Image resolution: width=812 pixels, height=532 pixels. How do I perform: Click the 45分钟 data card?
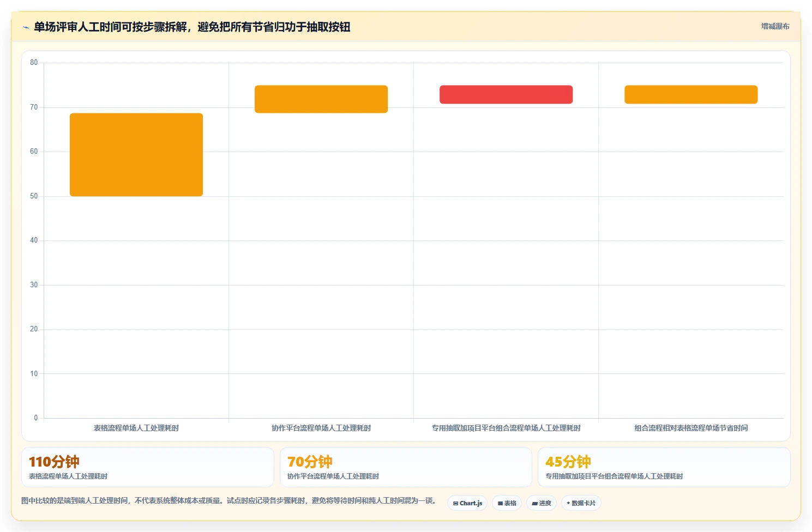point(664,467)
